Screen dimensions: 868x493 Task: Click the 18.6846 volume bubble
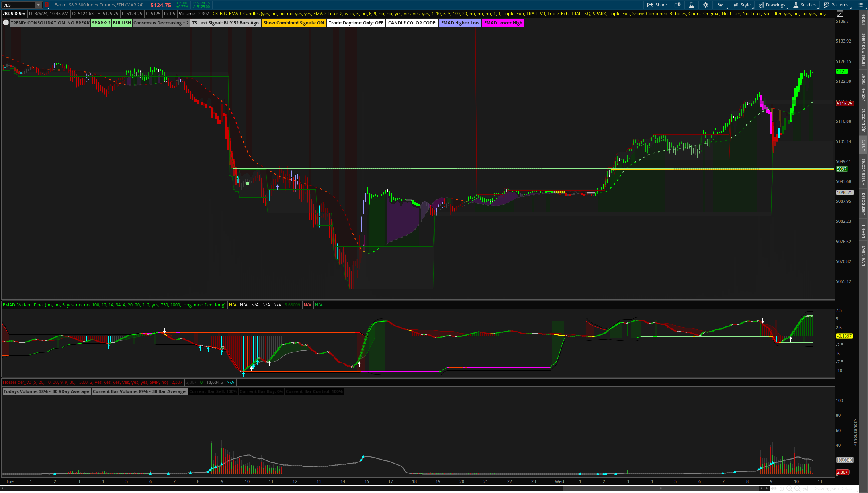pos(844,460)
